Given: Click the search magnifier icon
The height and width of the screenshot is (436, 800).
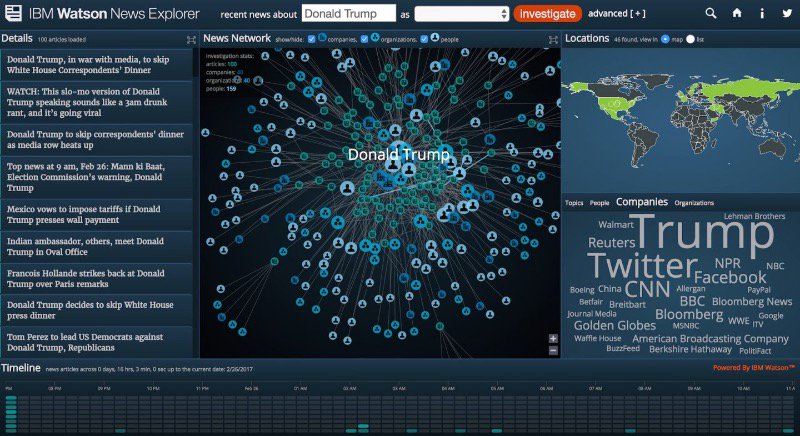Looking at the screenshot, I should pos(711,13).
